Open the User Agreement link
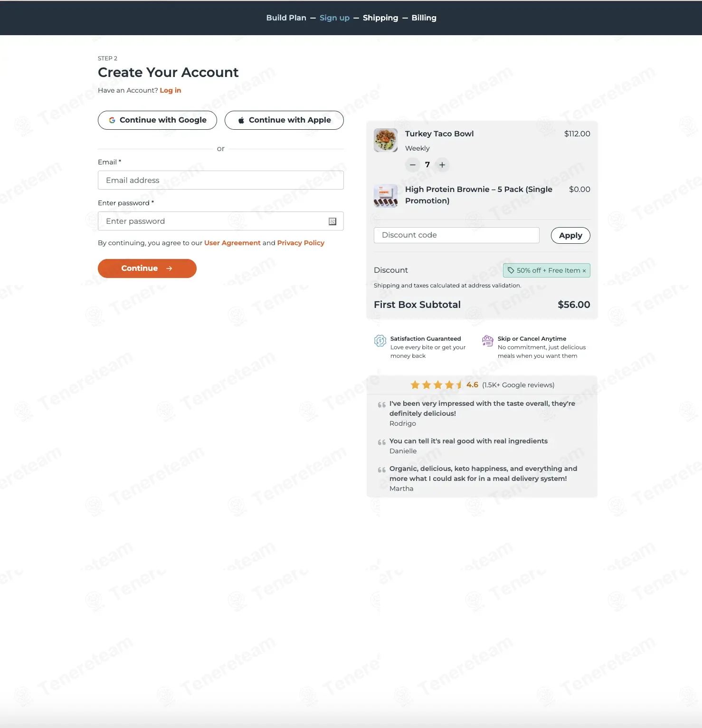 [x=232, y=243]
